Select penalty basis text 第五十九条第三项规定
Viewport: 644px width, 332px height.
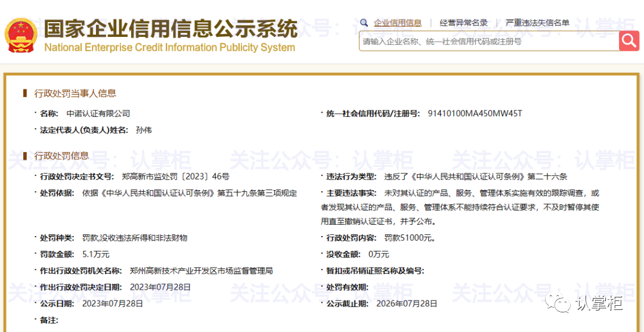[256, 193]
